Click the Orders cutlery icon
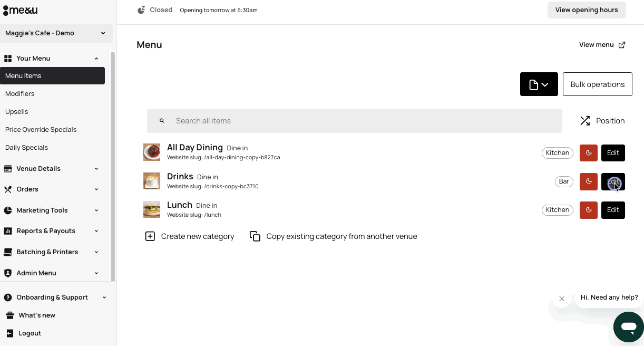The height and width of the screenshot is (346, 644). pyautogui.click(x=8, y=189)
